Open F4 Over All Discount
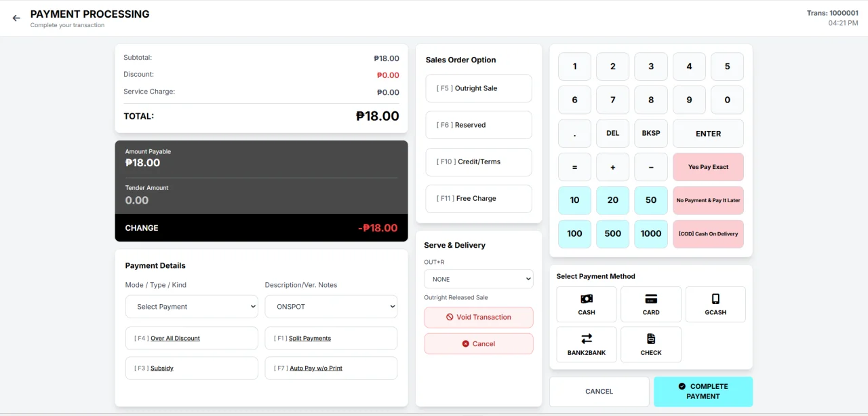The height and width of the screenshot is (416, 868). pos(192,338)
